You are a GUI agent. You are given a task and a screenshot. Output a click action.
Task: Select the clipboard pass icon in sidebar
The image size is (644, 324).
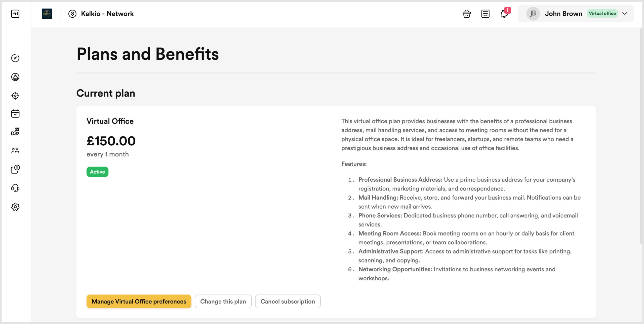pyautogui.click(x=15, y=77)
